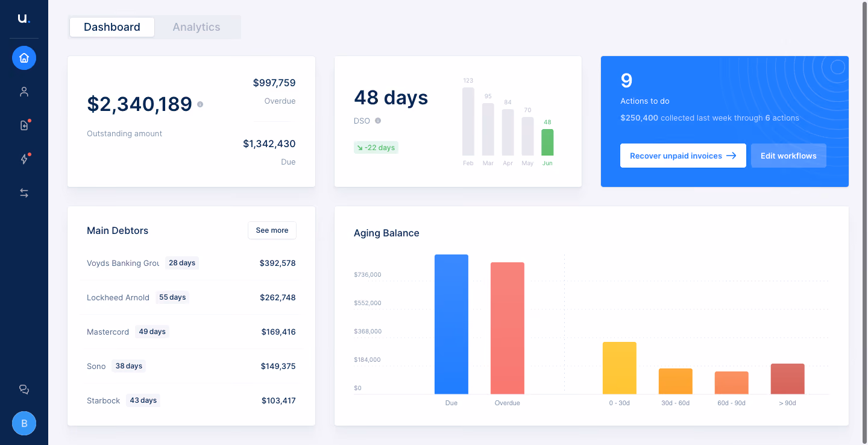Open the transfers arrows icon in sidebar
Screen dimensions: 868x445
24,193
